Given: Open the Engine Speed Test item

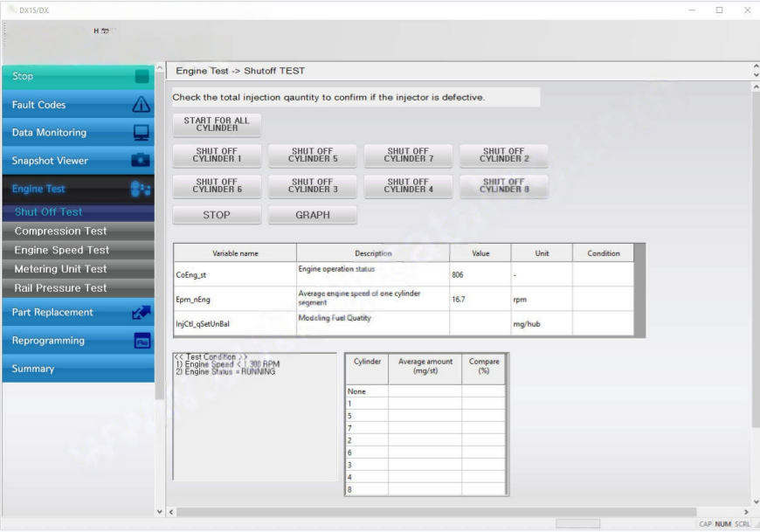Looking at the screenshot, I should pos(62,251).
